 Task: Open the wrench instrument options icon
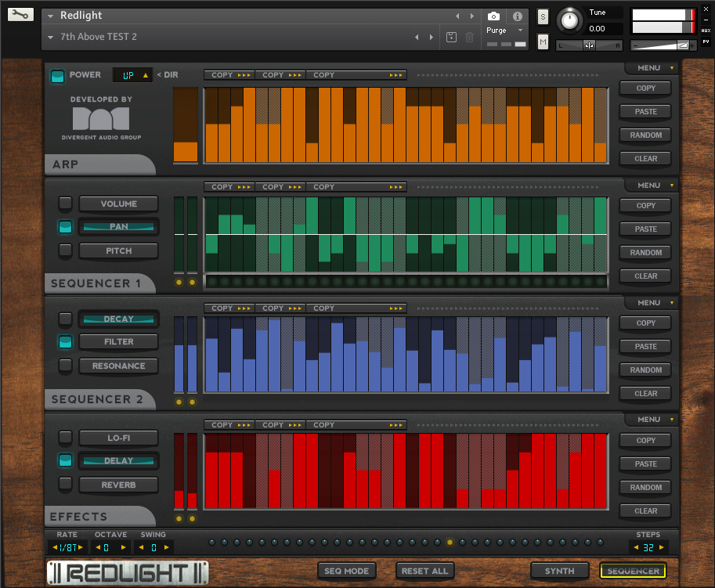coord(21,15)
